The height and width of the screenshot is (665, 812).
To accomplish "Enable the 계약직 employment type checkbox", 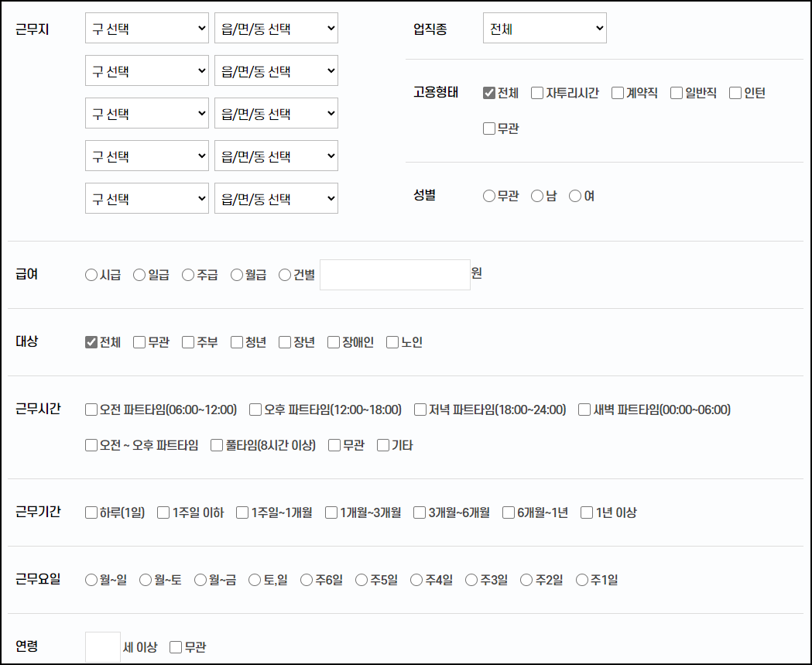I will [x=617, y=92].
